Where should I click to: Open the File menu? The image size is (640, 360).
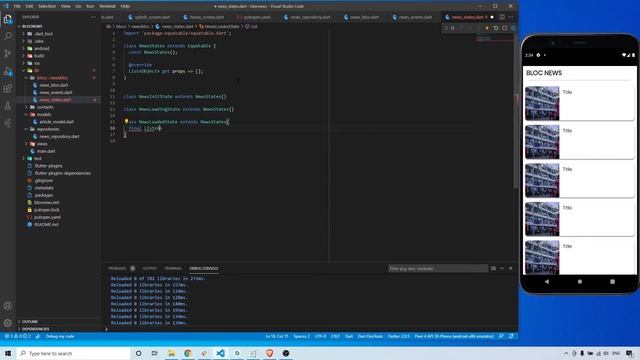tap(17, 6)
